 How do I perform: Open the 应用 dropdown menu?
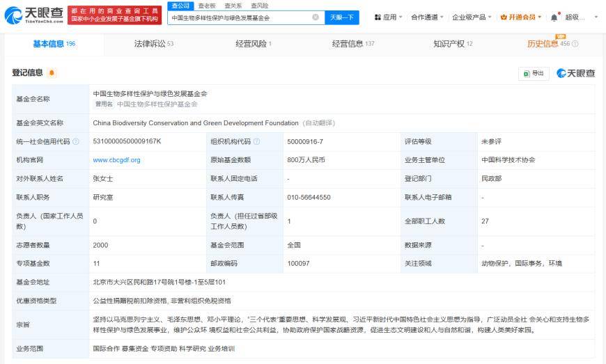389,17
